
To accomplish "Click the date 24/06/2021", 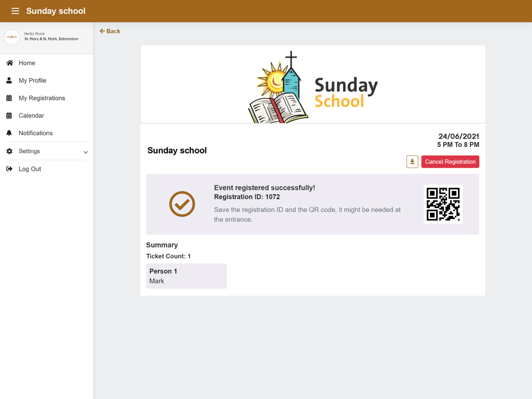I will pos(459,136).
